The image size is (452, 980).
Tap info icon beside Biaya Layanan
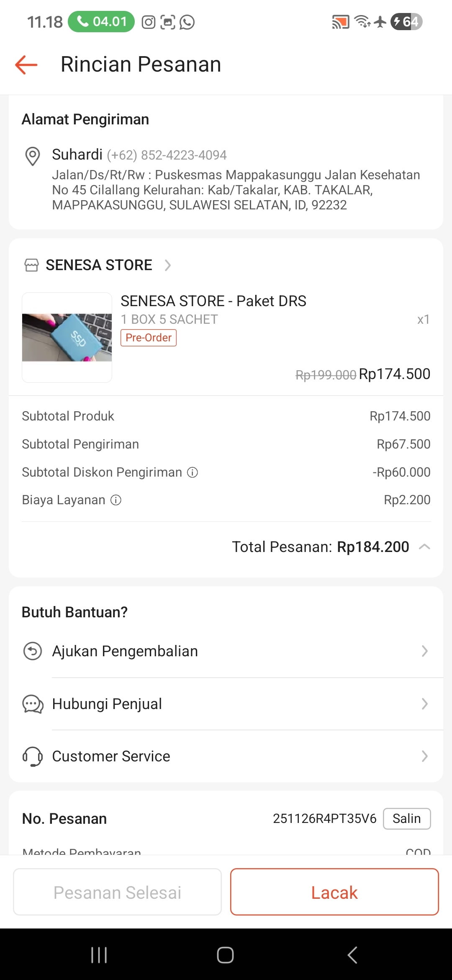(116, 500)
